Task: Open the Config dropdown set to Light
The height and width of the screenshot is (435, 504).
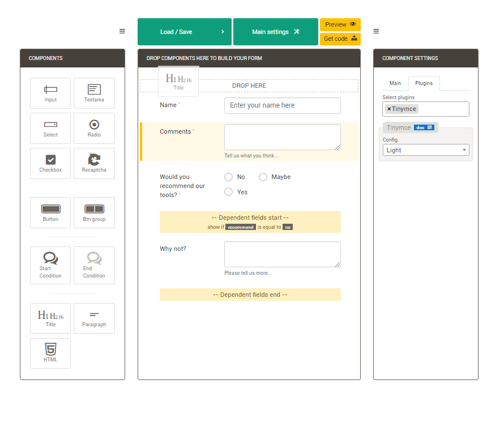Action: point(425,150)
